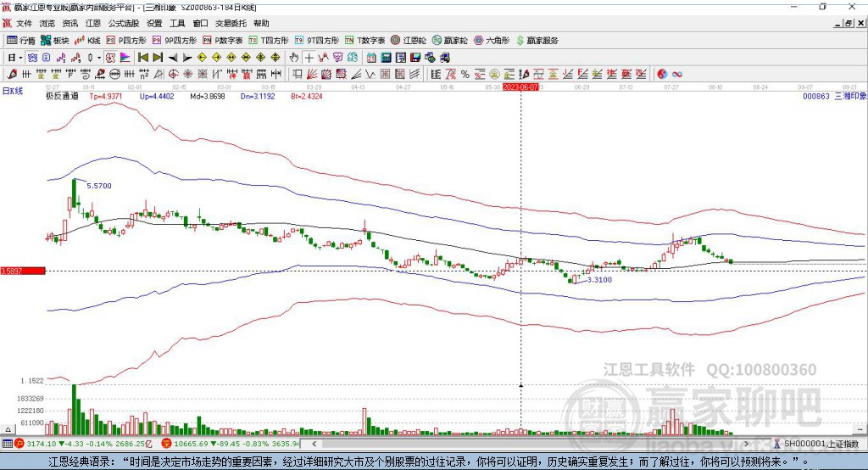
Task: Open the T四方形 tool
Action: click(269, 41)
